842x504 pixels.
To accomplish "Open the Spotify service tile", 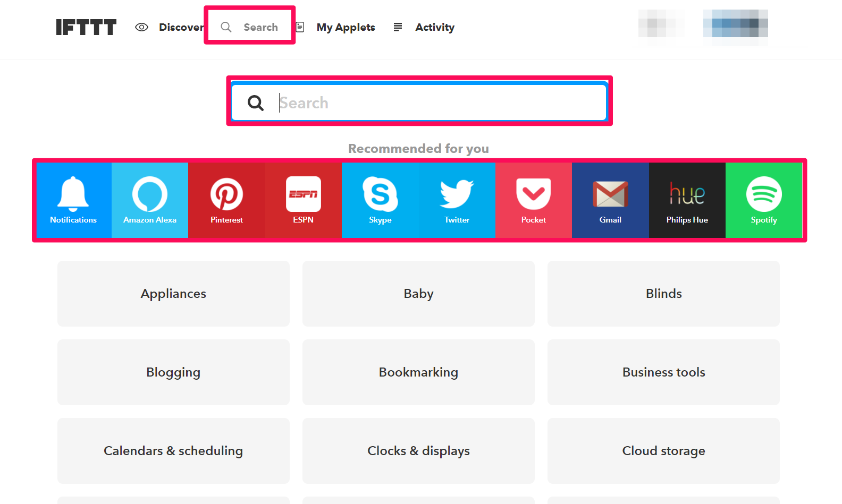I will click(764, 200).
